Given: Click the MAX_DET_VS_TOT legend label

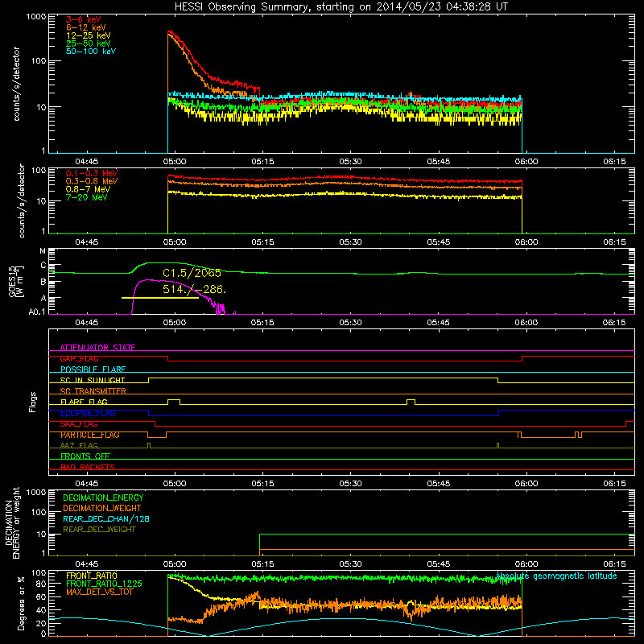Looking at the screenshot, I should (x=99, y=592).
